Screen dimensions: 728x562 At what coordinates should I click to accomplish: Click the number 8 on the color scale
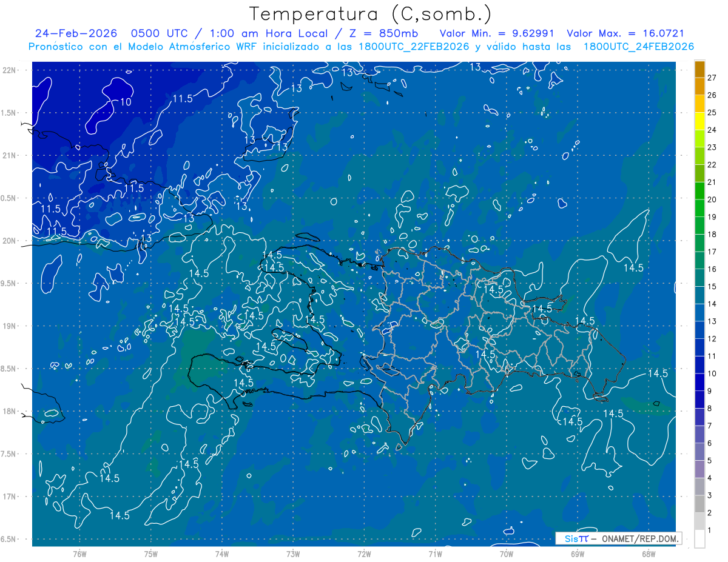pyautogui.click(x=710, y=409)
